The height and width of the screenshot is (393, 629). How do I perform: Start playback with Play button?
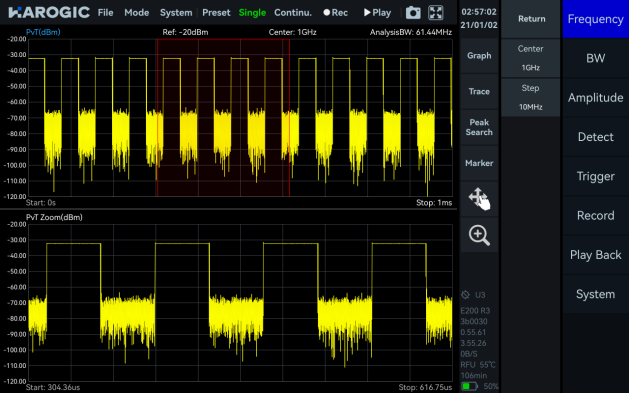point(377,13)
